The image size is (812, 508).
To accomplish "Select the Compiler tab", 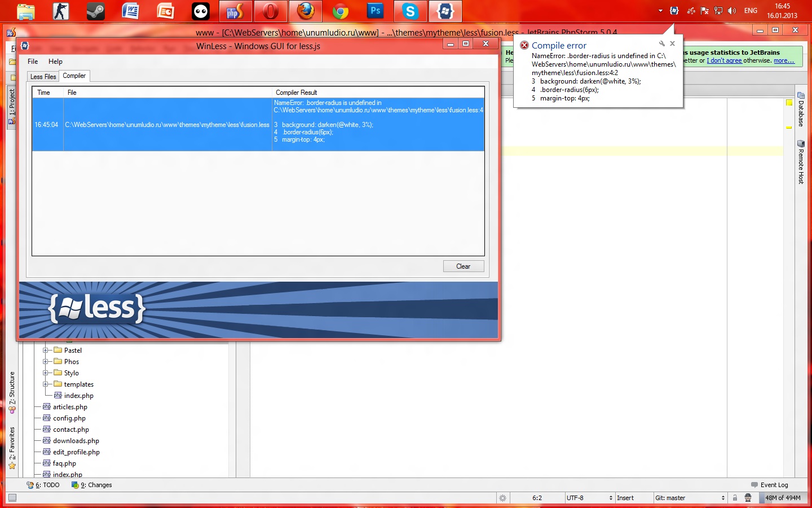I will click(x=74, y=76).
